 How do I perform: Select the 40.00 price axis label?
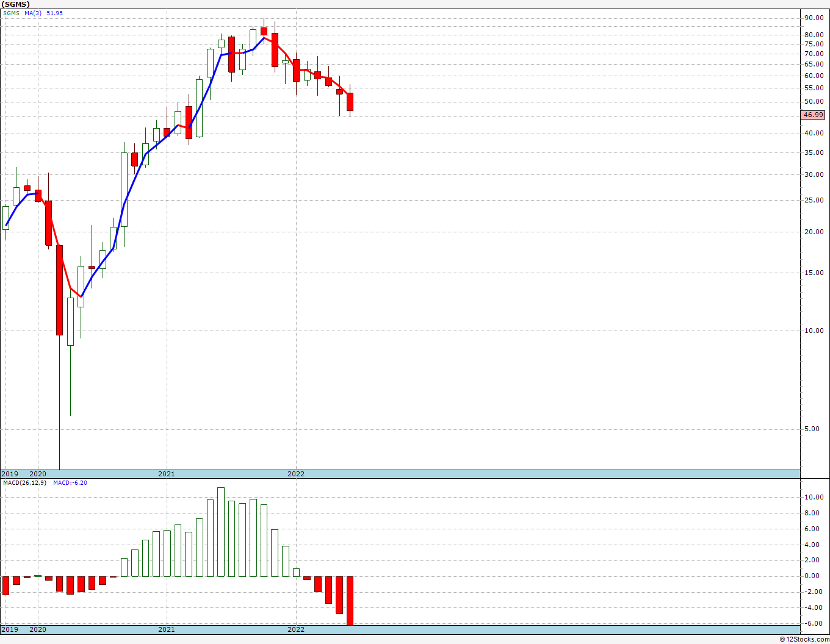(x=814, y=134)
